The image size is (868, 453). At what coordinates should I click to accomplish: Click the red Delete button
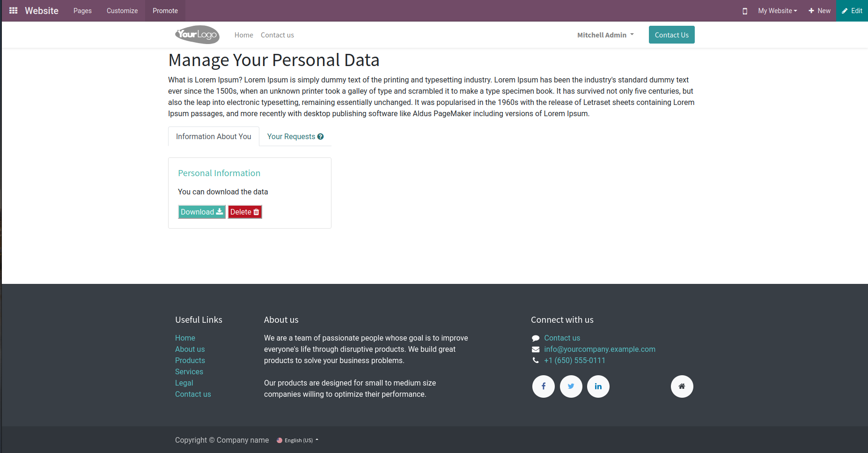coord(245,212)
